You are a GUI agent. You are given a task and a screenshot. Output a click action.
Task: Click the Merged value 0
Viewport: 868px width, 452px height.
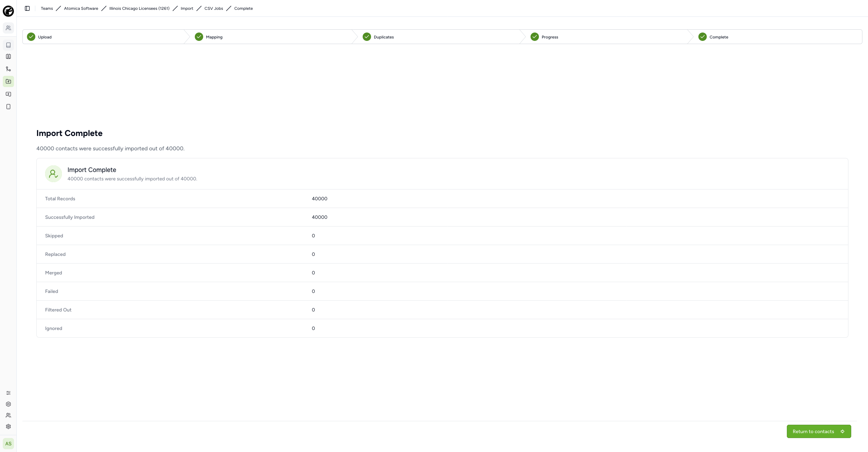313,273
